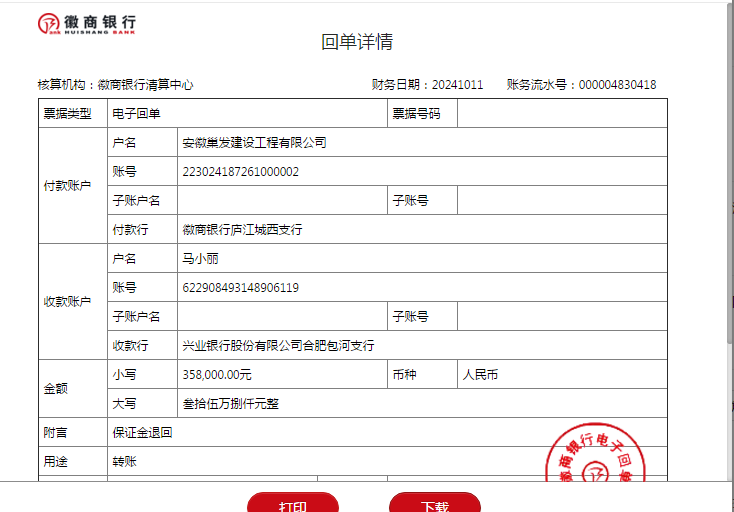Click the financial date 20241011
The height and width of the screenshot is (512, 734).
[457, 85]
